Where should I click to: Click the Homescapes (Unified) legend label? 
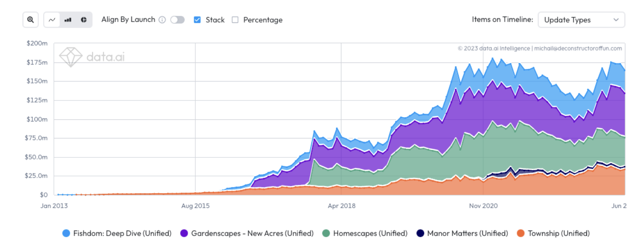pos(370,233)
